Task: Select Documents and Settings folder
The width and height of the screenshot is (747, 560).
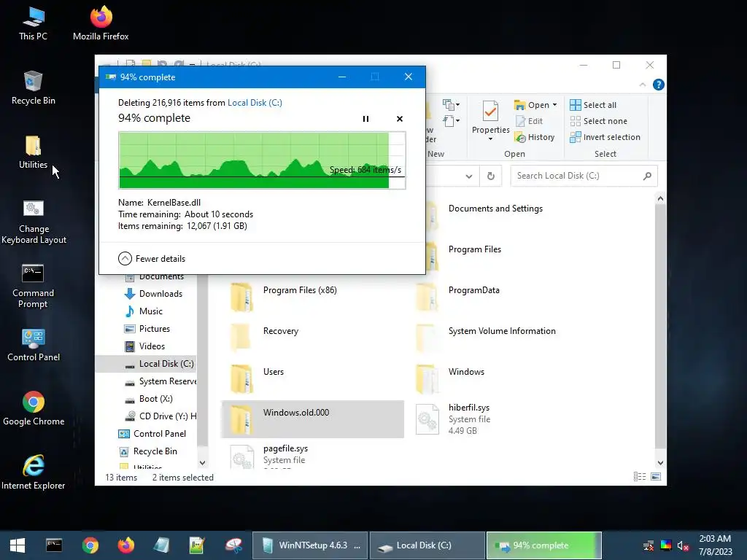Action: tap(495, 209)
